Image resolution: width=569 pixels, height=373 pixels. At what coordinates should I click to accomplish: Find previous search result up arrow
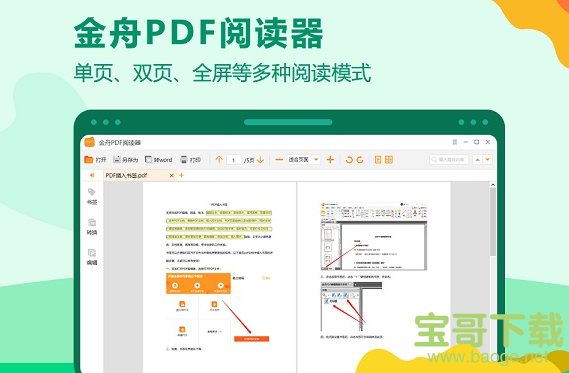(478, 160)
